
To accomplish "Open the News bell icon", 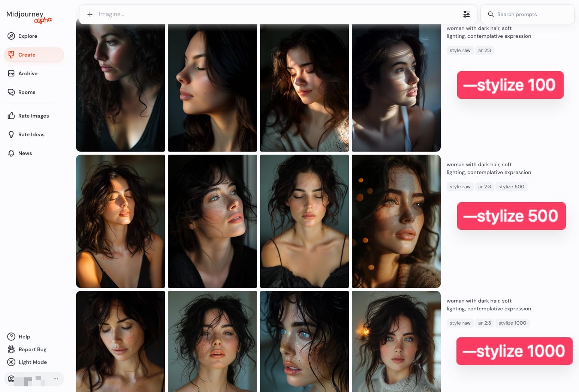I will pyautogui.click(x=11, y=153).
